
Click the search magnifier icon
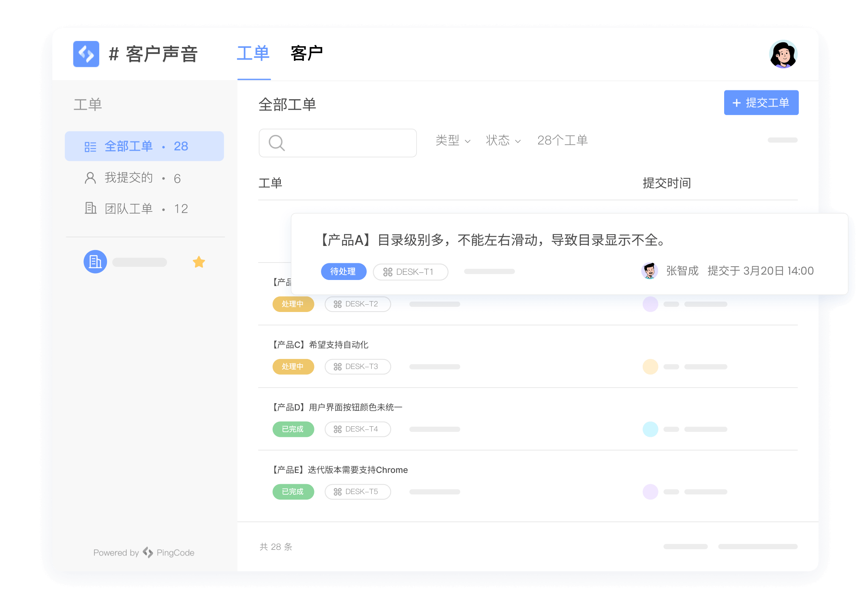(276, 141)
